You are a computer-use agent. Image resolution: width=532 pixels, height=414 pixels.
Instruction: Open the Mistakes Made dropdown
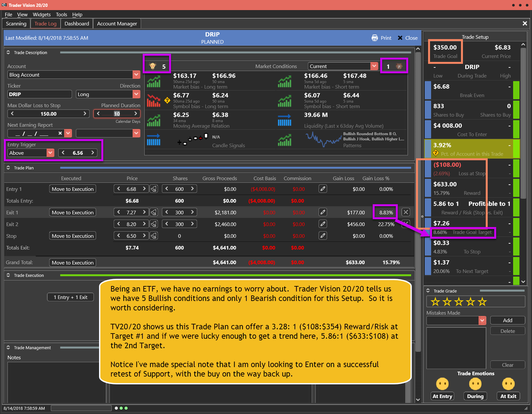(482, 321)
